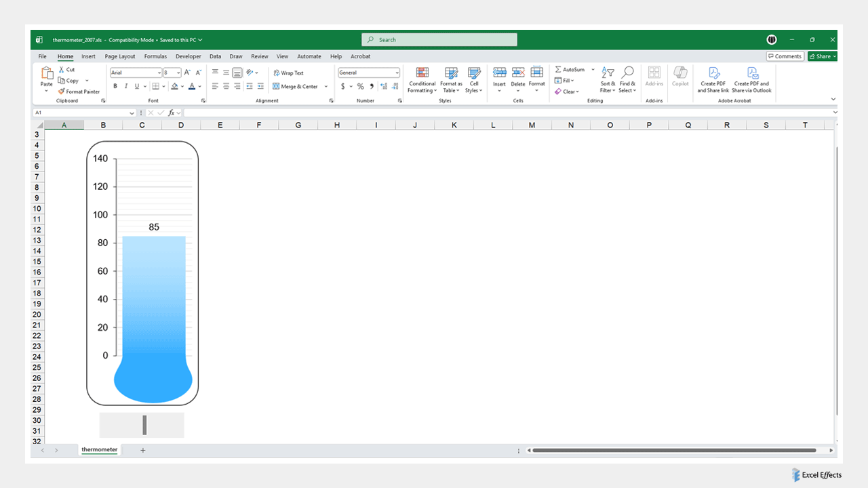Click the Share button
The width and height of the screenshot is (868, 488).
[822, 56]
